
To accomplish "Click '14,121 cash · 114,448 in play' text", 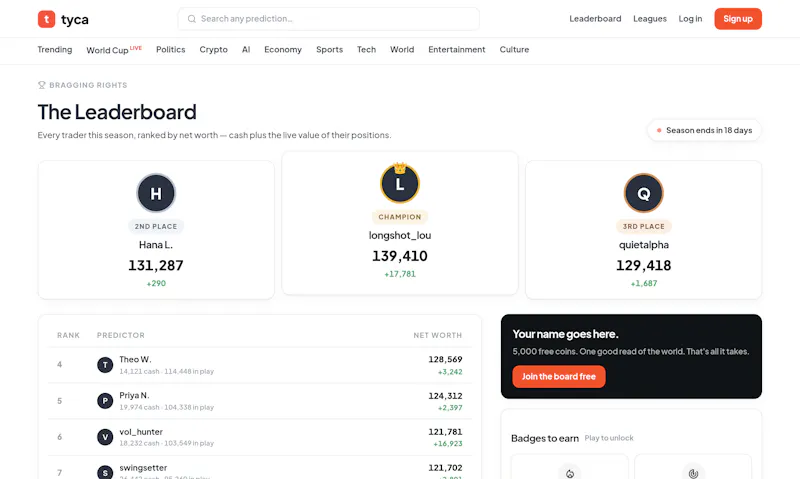I will pos(167,371).
